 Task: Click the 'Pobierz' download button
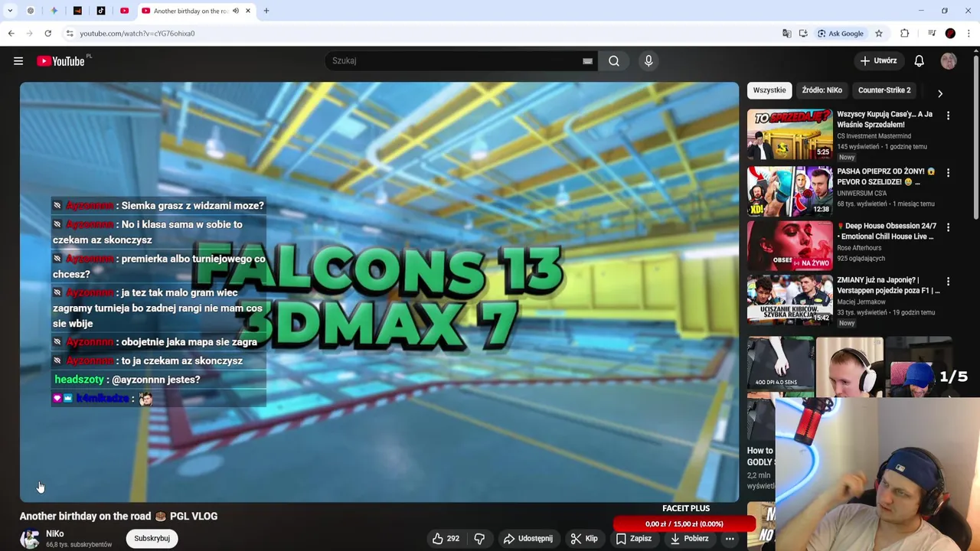pyautogui.click(x=689, y=539)
